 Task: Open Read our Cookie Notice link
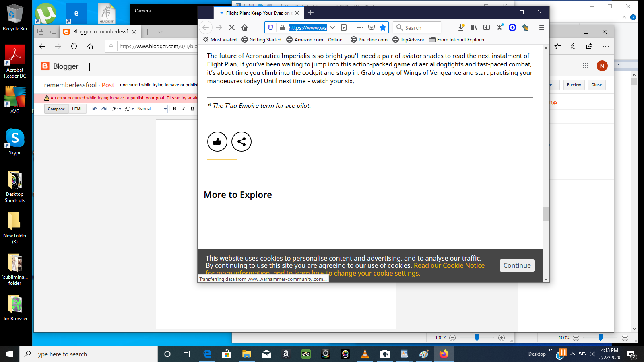pyautogui.click(x=449, y=265)
